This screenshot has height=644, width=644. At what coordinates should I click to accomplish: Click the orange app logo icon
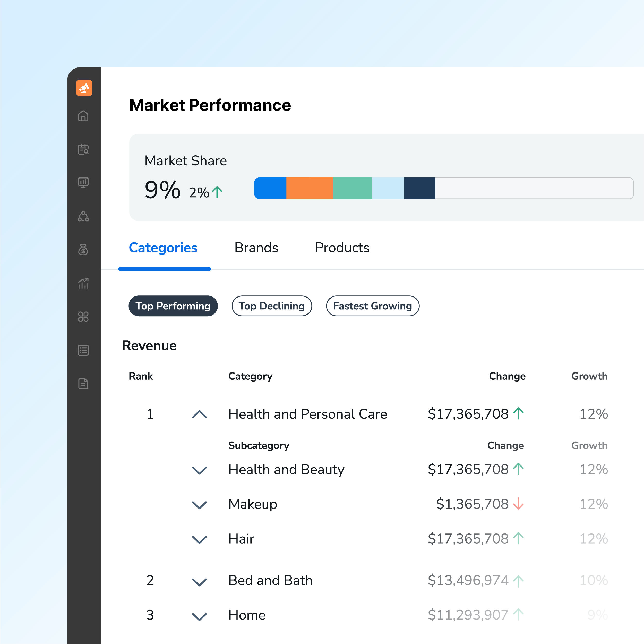coord(84,88)
